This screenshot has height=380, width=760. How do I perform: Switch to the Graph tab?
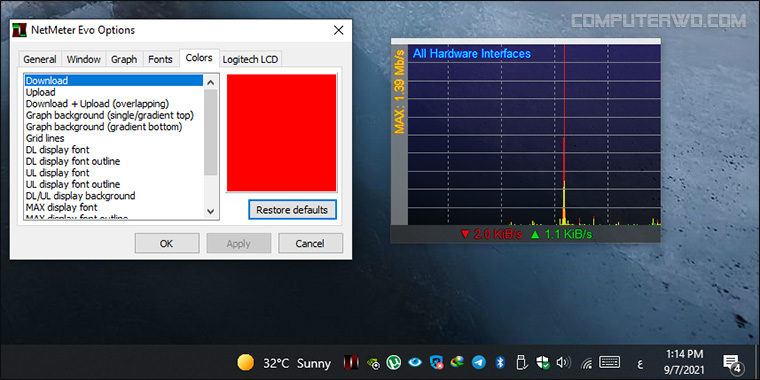pos(124,59)
